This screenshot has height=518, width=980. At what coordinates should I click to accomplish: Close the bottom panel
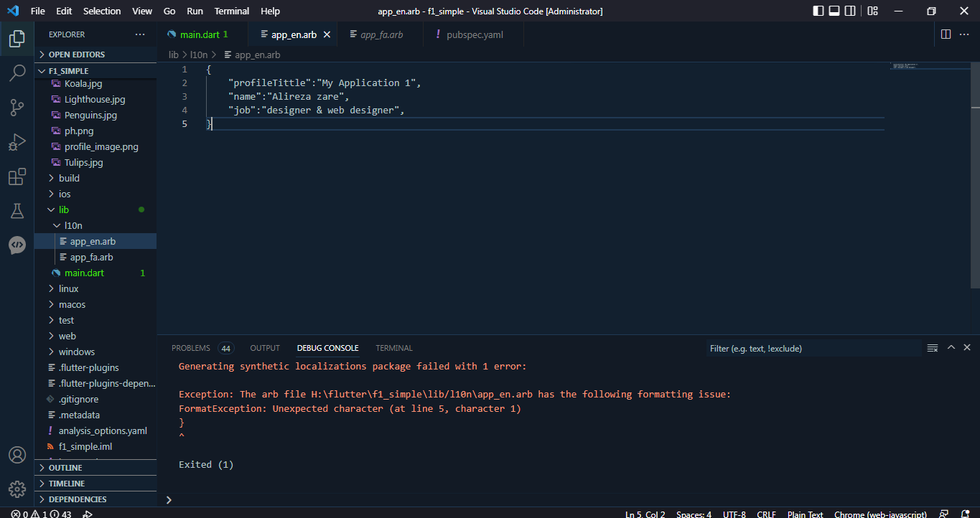(x=967, y=347)
